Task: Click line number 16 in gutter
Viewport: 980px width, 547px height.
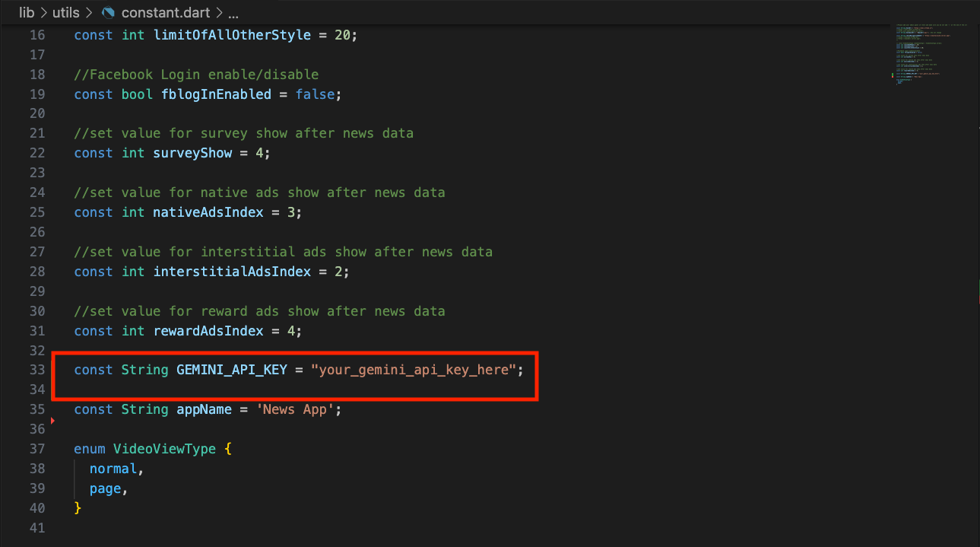Action: click(x=37, y=35)
